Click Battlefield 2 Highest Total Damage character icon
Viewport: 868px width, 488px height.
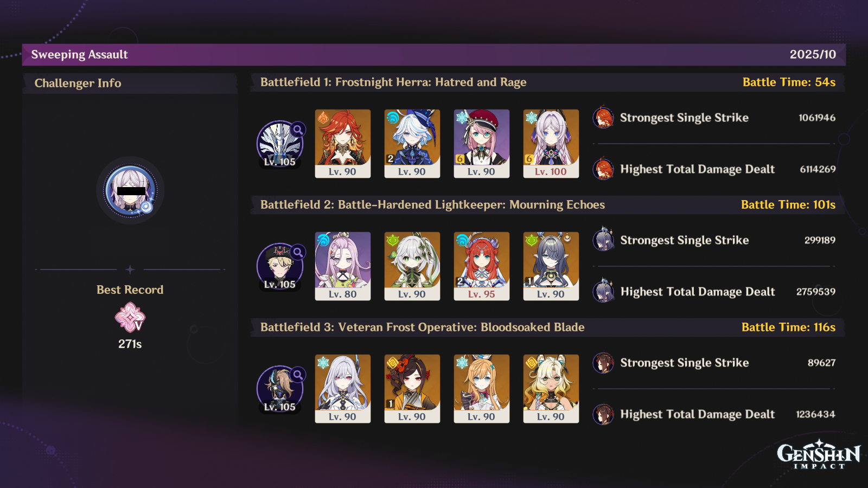coord(603,292)
